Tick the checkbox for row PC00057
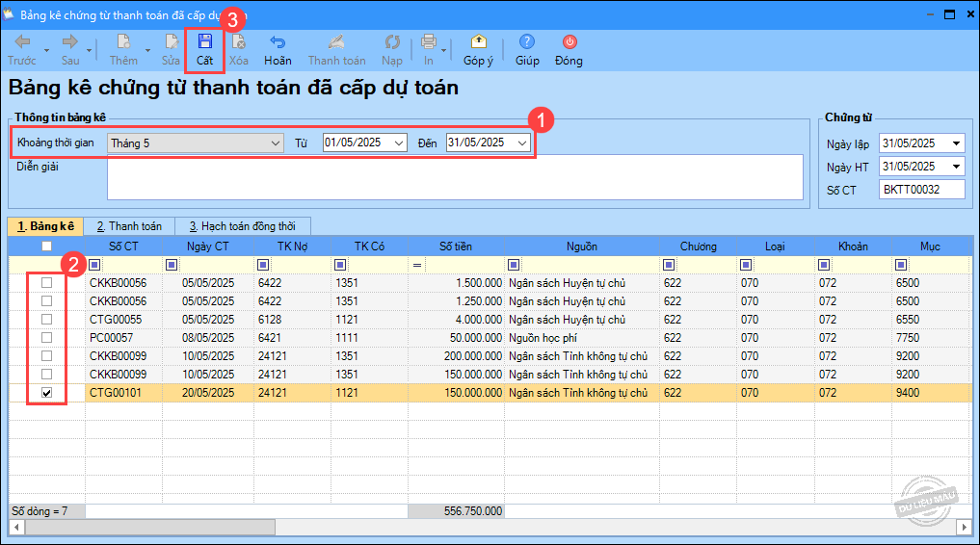 [x=47, y=338]
